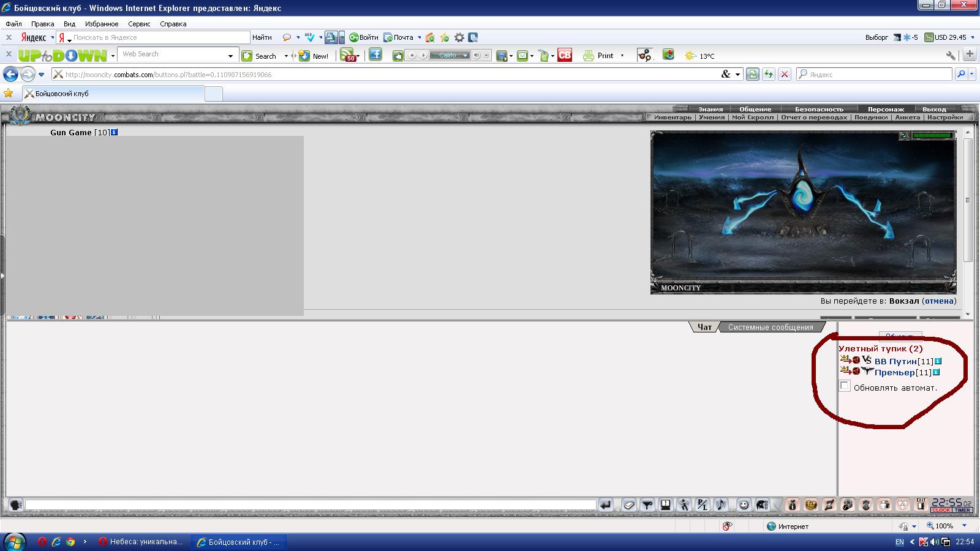
Task: Click the Yandex gear settings icon
Action: [x=459, y=37]
